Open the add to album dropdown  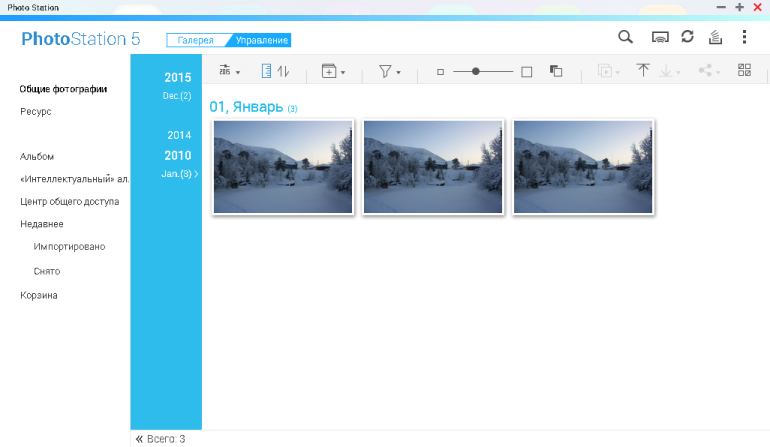333,71
